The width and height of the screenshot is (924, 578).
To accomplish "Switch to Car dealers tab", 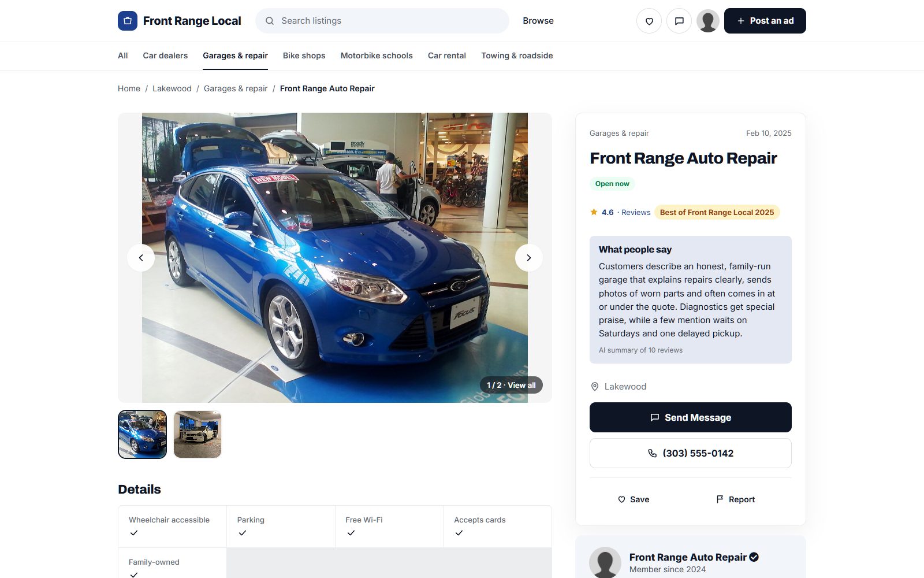I will click(x=165, y=55).
